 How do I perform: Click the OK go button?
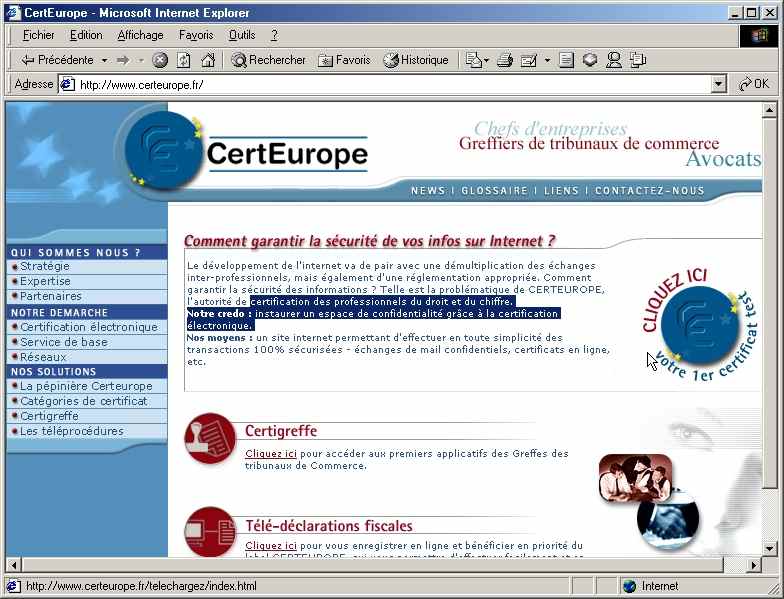click(x=755, y=84)
